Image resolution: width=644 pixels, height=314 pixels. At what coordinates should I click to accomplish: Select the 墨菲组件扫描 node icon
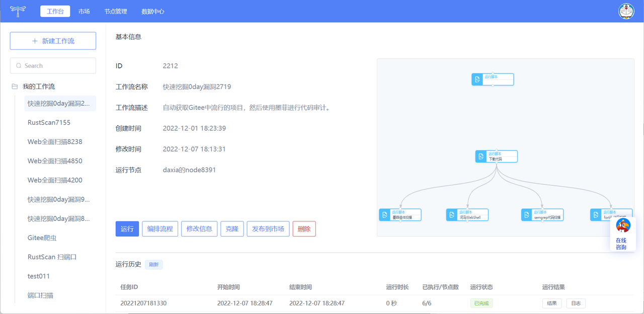click(384, 215)
